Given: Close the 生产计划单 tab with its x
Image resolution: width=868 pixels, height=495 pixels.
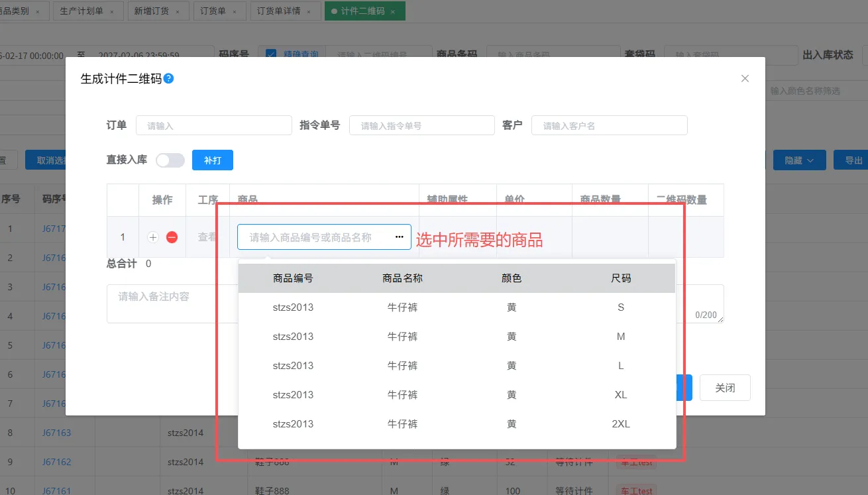Looking at the screenshot, I should 112,12.
